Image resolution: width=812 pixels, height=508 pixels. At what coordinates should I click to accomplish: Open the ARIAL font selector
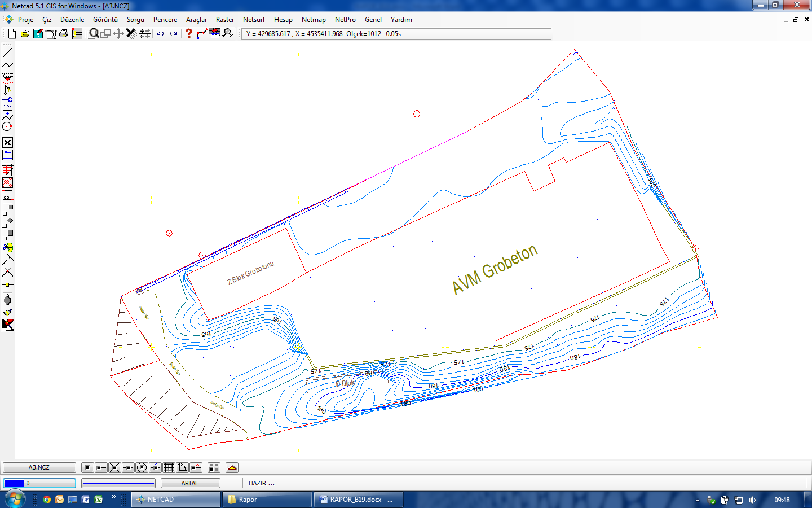click(x=190, y=483)
